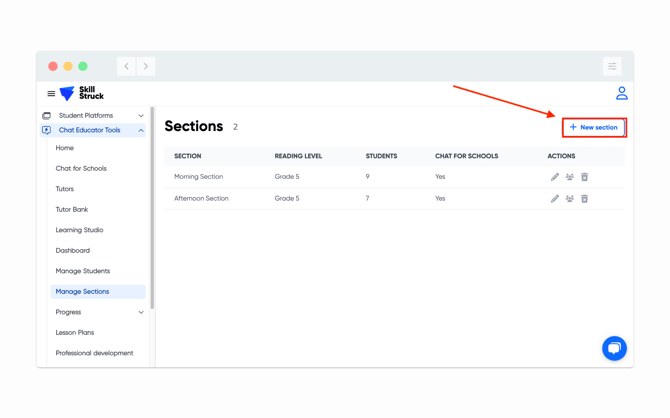Image resolution: width=670 pixels, height=418 pixels.
Task: Open the Lesson Plans link
Action: 75,332
